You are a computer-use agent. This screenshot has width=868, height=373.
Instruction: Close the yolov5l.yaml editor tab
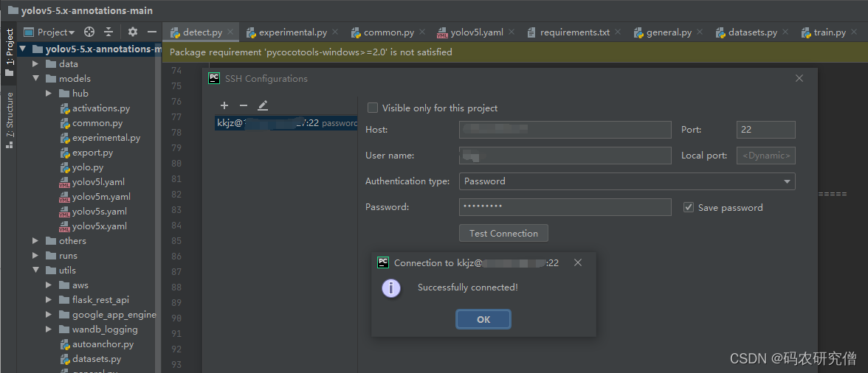pyautogui.click(x=511, y=32)
